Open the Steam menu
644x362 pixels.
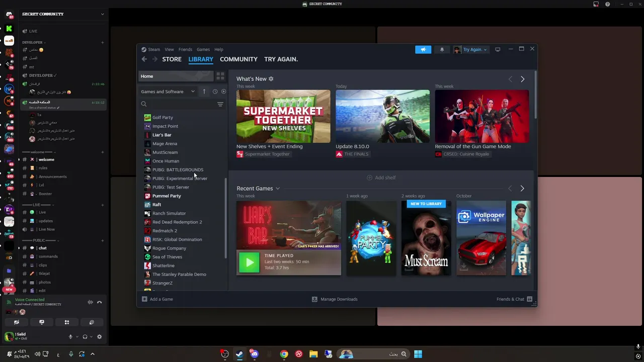(x=150, y=49)
